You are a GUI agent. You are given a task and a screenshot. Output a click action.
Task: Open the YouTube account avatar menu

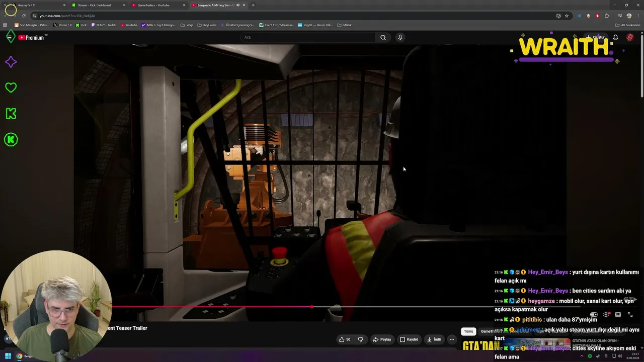tap(630, 37)
